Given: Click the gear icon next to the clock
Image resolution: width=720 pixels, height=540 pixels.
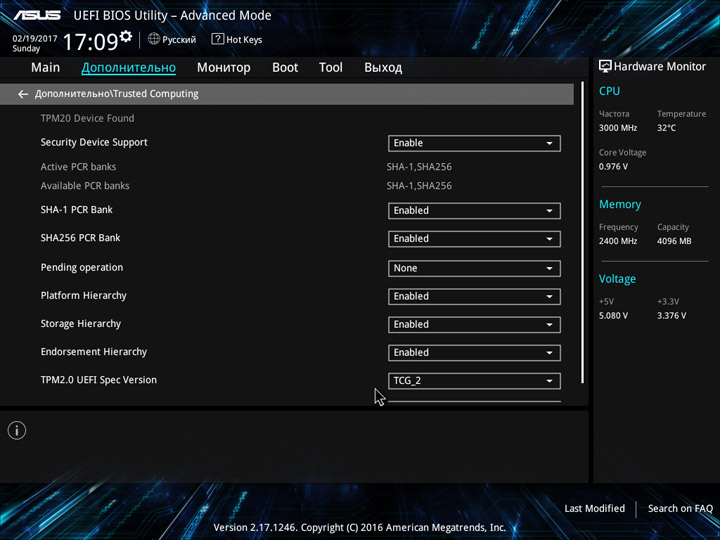Looking at the screenshot, I should coord(125,36).
